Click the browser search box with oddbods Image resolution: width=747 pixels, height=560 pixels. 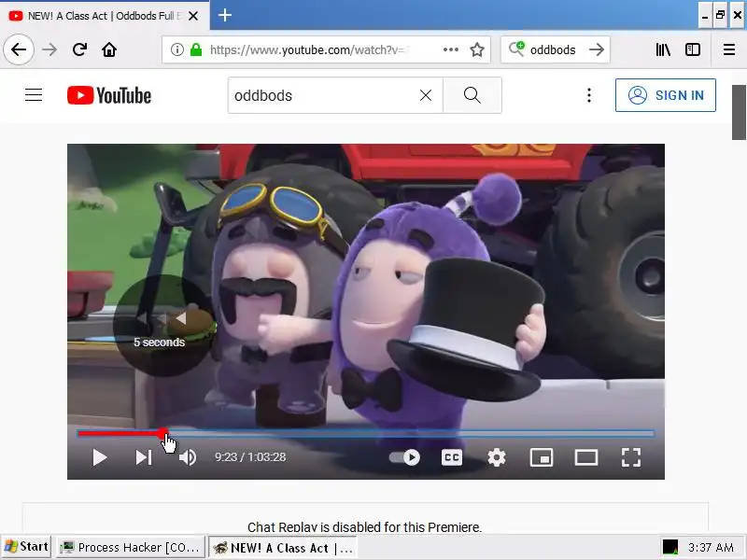pyautogui.click(x=555, y=49)
